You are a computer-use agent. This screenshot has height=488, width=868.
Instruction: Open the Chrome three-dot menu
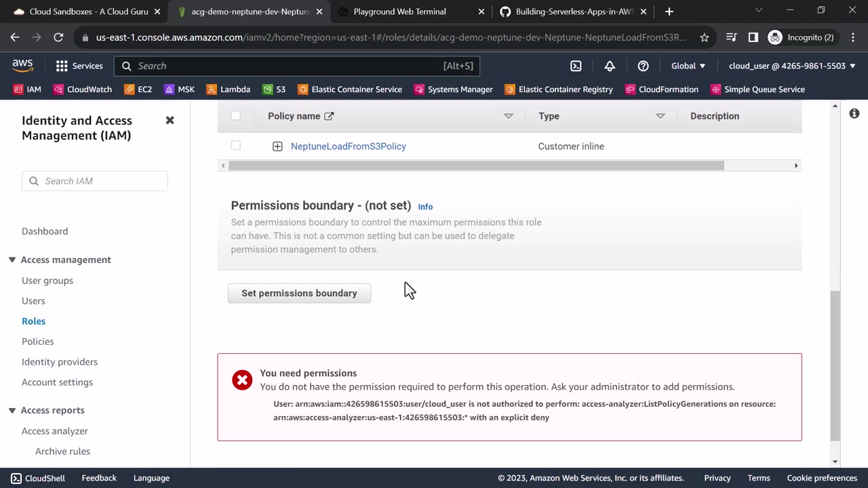pyautogui.click(x=852, y=37)
